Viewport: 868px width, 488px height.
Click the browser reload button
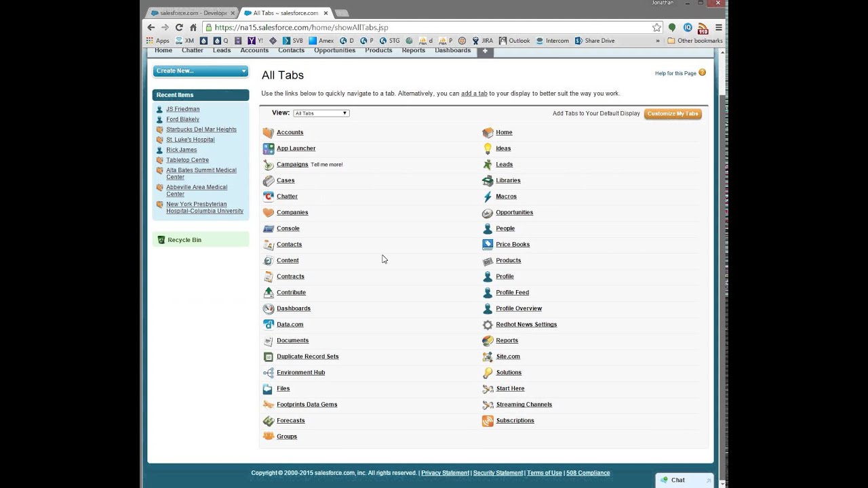pyautogui.click(x=179, y=28)
